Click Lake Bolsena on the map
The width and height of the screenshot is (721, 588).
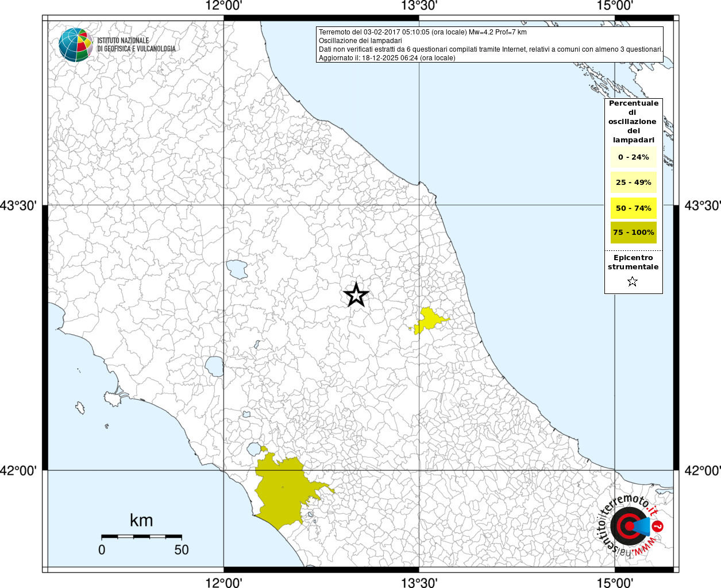[x=214, y=366]
